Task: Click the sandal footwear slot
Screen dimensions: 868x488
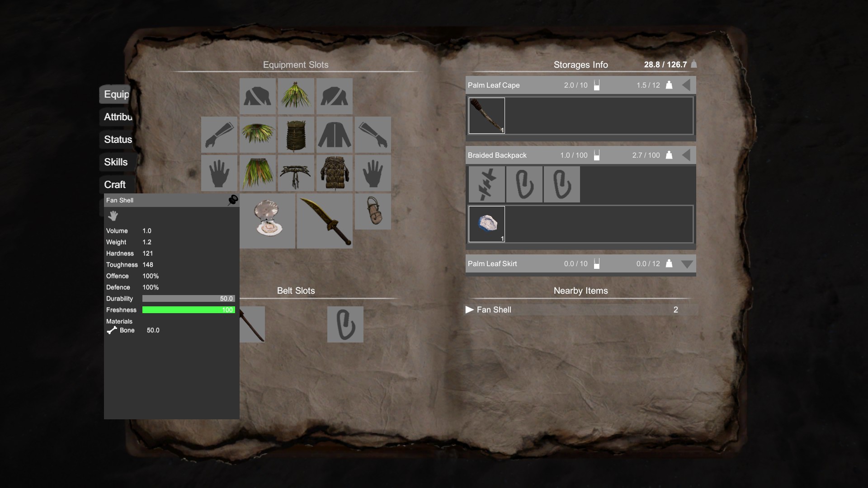Action: [x=373, y=211]
